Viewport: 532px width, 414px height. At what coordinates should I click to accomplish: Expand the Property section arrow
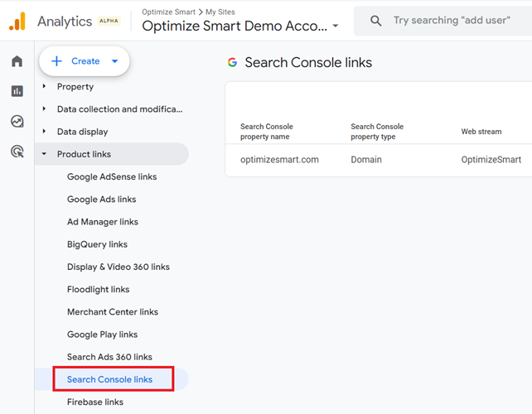[x=44, y=86]
